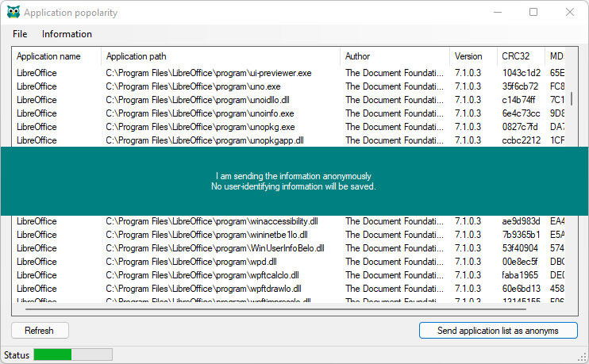
Task: Maximize the Application popolarity window
Action: coord(533,12)
